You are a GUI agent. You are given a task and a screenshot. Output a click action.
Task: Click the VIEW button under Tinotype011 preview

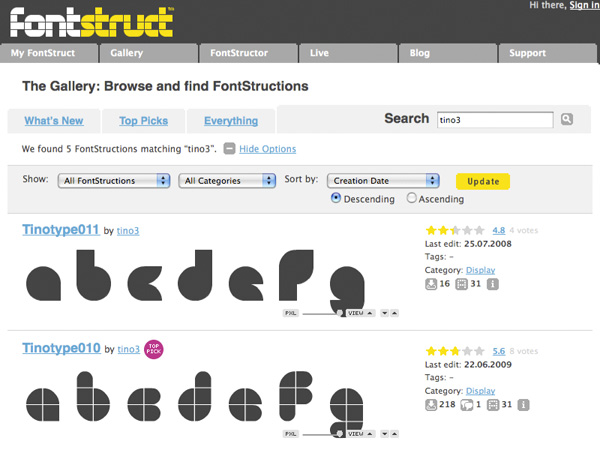click(360, 313)
